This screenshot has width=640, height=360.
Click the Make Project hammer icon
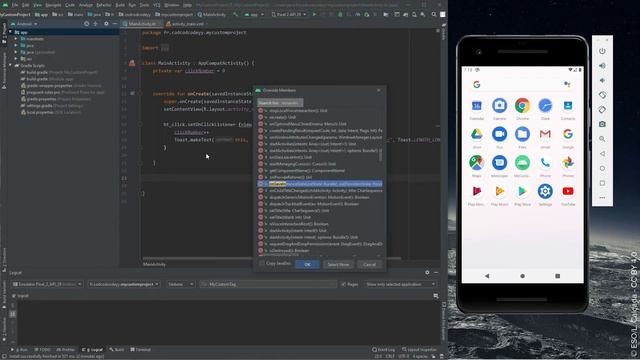tap(236, 14)
